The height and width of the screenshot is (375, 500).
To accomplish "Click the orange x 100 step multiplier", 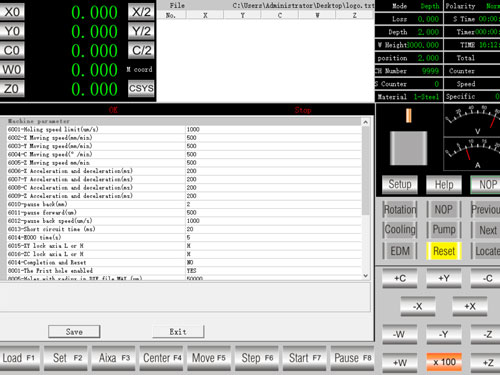I will 444,362.
